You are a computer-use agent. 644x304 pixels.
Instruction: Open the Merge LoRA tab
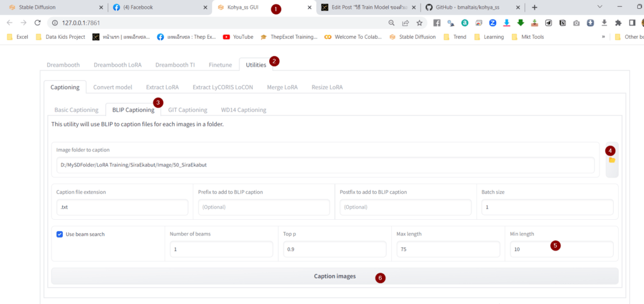pos(282,87)
